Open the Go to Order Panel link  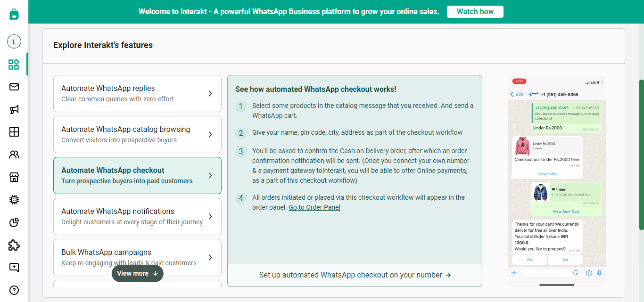pos(314,207)
